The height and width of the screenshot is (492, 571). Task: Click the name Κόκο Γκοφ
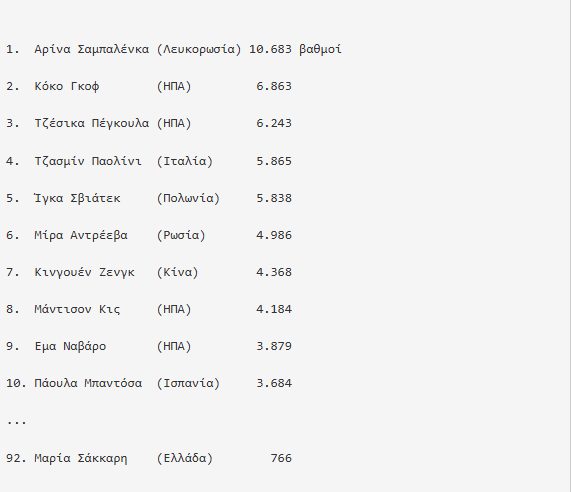(67, 86)
